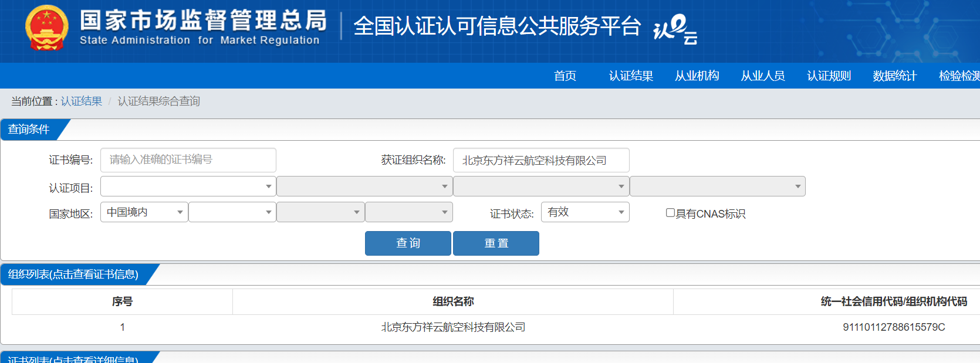Click the national emblem logo
980x363 pixels.
pyautogui.click(x=47, y=28)
